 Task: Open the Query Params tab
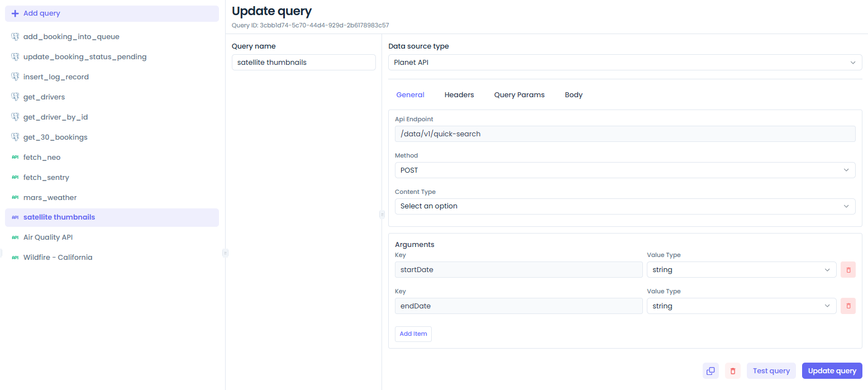coord(519,94)
